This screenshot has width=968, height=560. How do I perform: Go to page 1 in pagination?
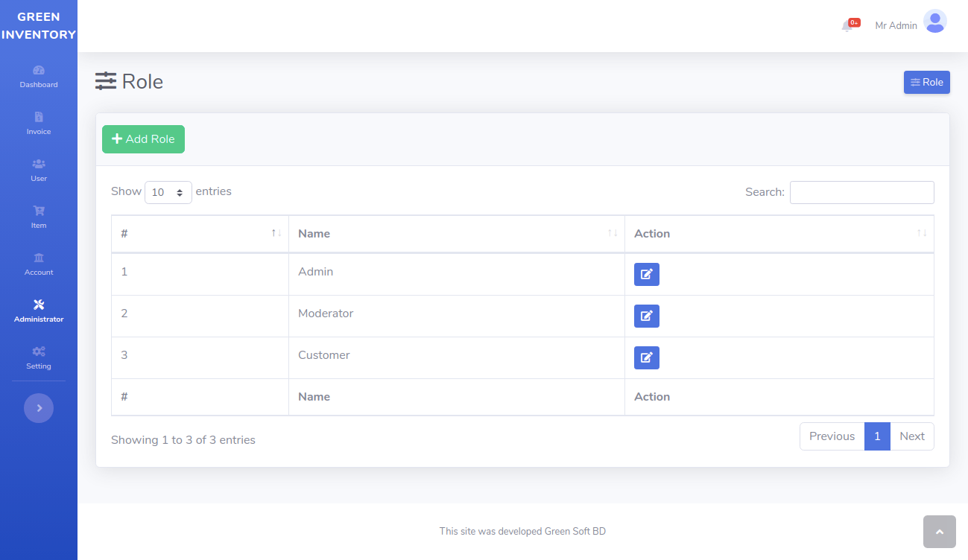pos(877,436)
